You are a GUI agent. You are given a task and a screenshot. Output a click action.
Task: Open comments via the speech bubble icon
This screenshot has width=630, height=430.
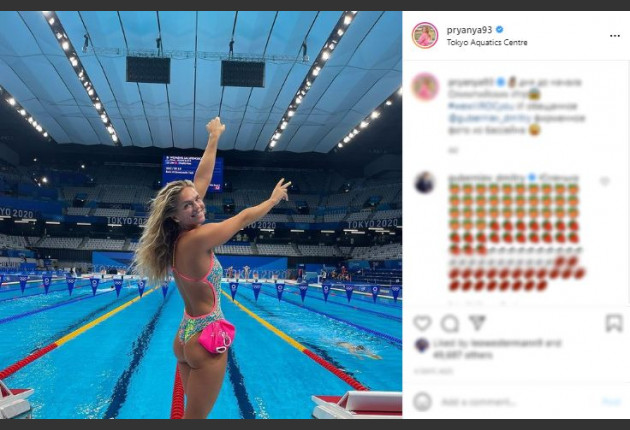coord(450,323)
